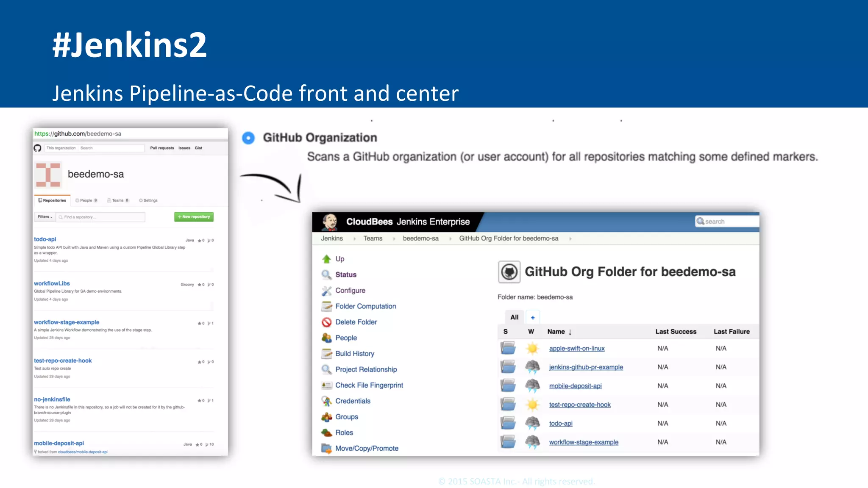Select the All view tab

point(515,317)
